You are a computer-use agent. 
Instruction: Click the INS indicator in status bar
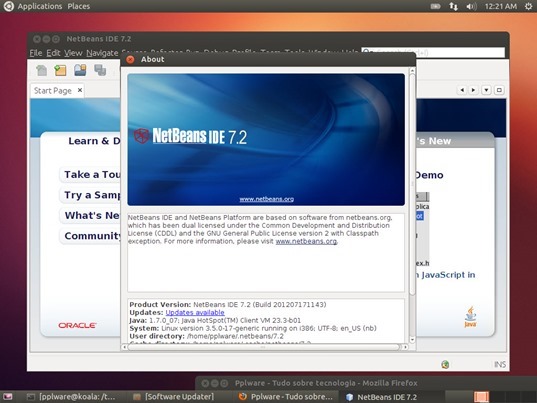tap(500, 364)
